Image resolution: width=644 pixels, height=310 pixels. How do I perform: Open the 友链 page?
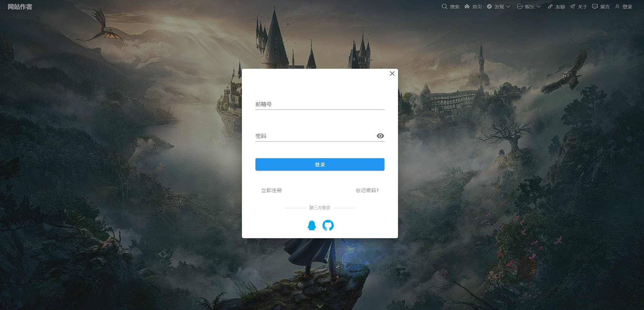click(x=560, y=7)
